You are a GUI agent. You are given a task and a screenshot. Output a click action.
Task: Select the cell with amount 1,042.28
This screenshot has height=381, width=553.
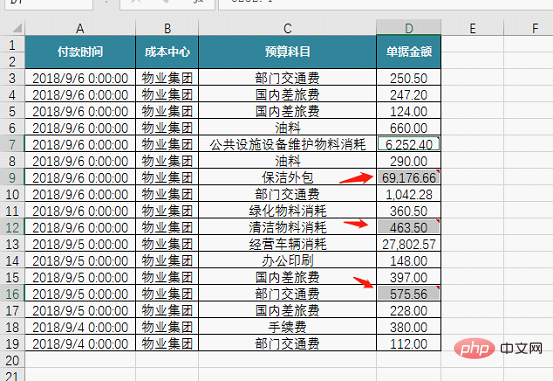pos(409,194)
